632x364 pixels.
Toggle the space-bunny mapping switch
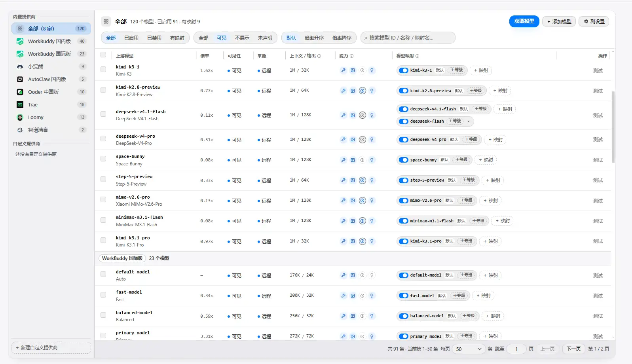[403, 160]
